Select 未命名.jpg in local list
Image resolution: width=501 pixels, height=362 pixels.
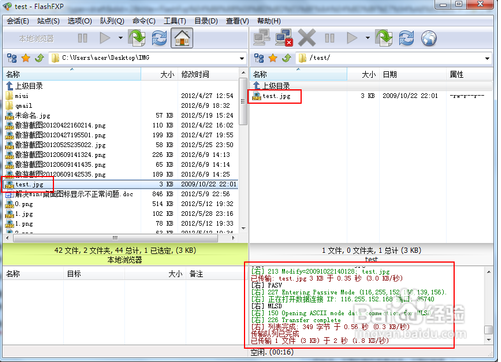[x=28, y=116]
